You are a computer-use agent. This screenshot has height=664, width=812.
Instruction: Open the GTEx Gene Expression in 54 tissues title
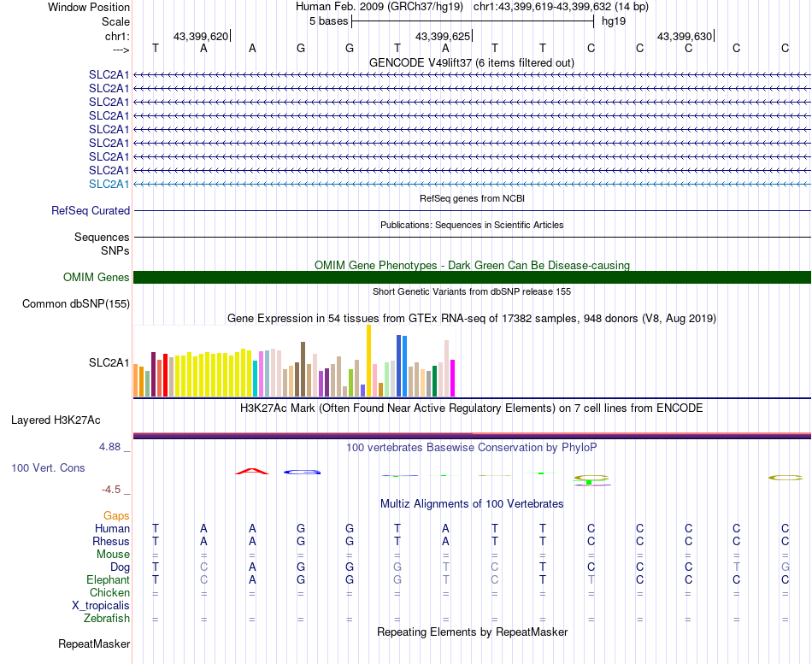click(x=472, y=319)
